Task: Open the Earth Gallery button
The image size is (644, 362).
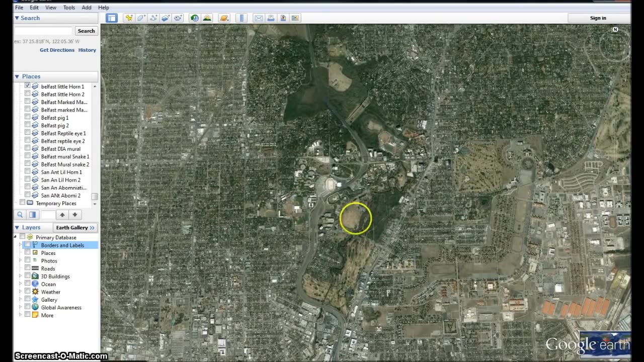Action: (75, 228)
